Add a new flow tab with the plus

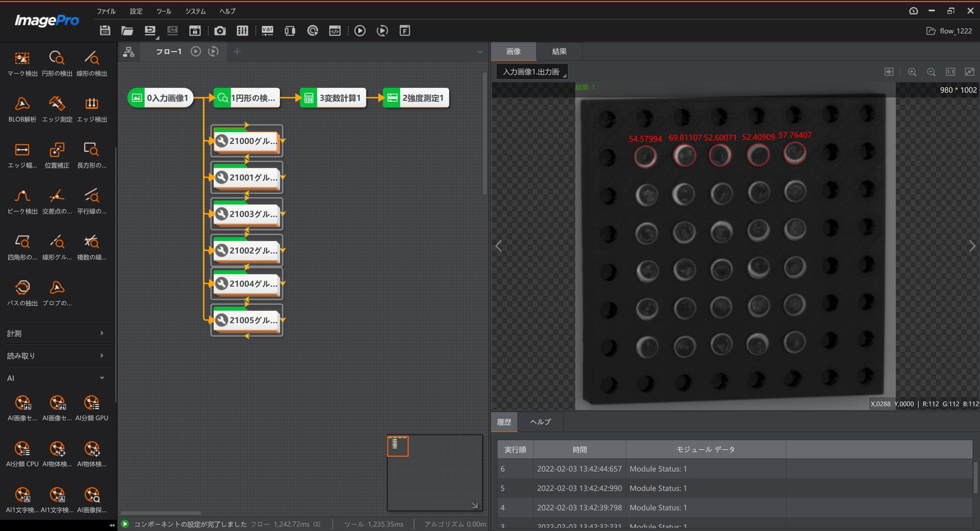pyautogui.click(x=237, y=51)
